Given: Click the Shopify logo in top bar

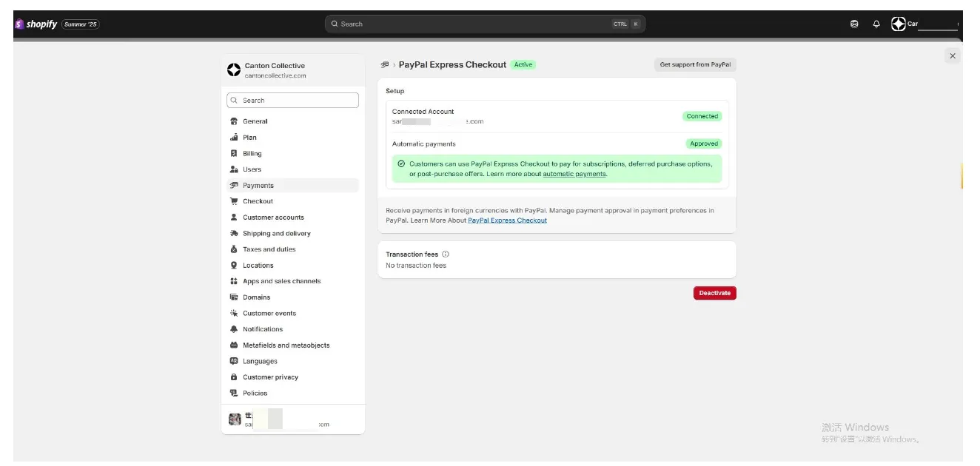Looking at the screenshot, I should 36,24.
